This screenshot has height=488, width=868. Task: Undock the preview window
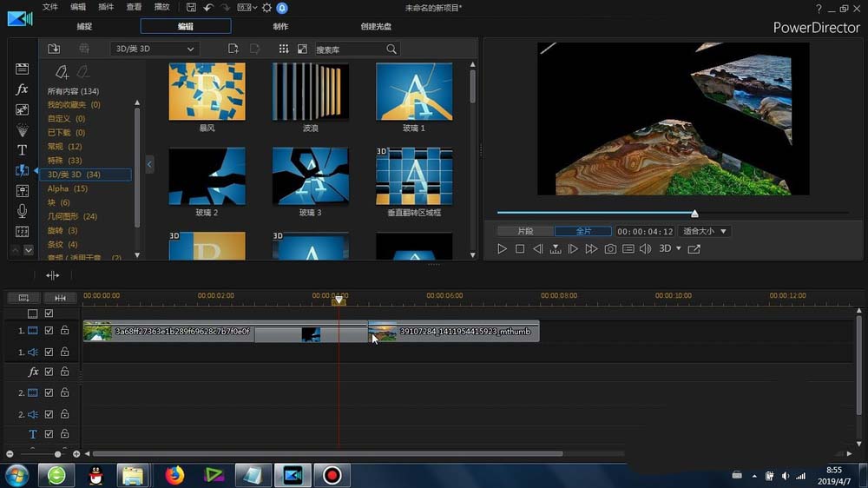pos(694,249)
